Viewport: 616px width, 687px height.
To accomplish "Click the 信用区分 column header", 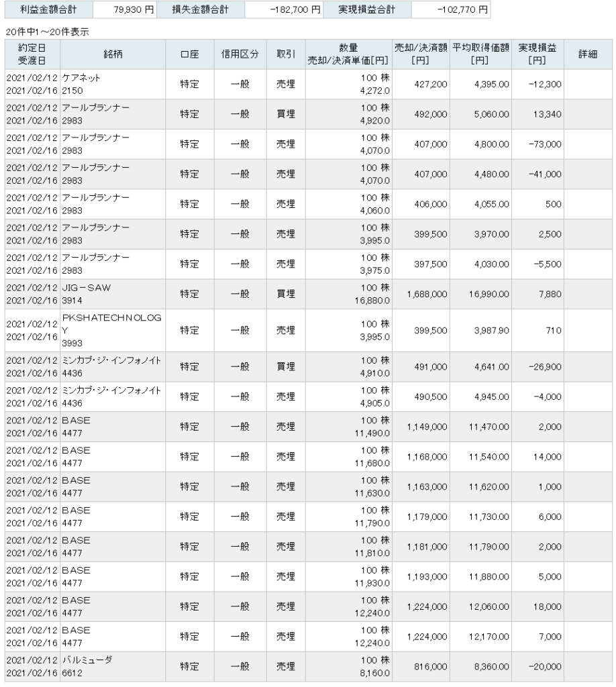I will pyautogui.click(x=240, y=54).
